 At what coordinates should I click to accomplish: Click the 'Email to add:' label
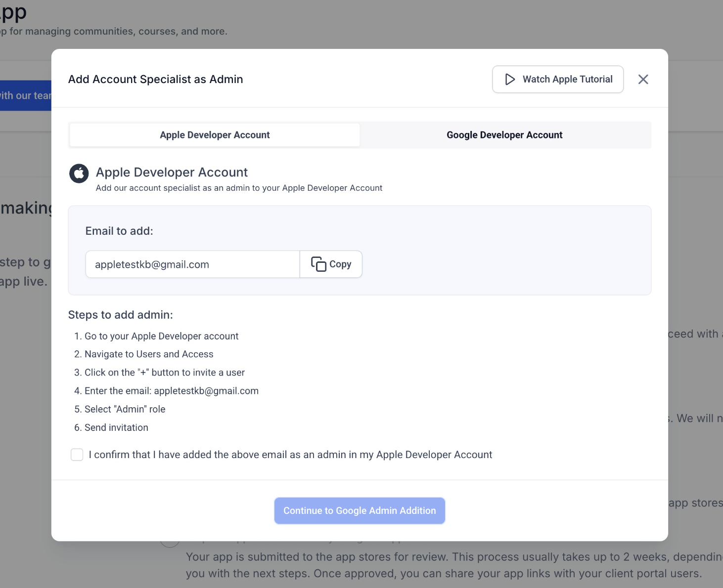click(x=119, y=231)
